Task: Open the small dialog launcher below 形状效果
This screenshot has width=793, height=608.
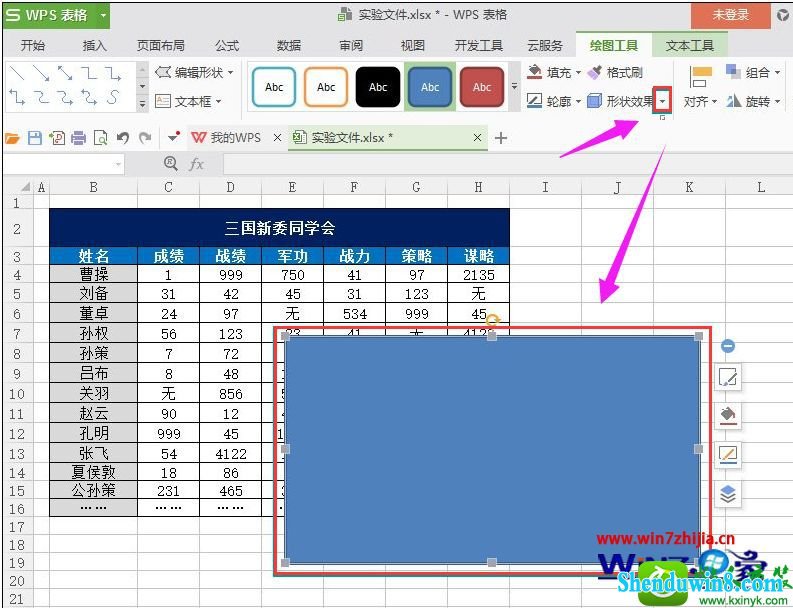Action: [x=662, y=117]
